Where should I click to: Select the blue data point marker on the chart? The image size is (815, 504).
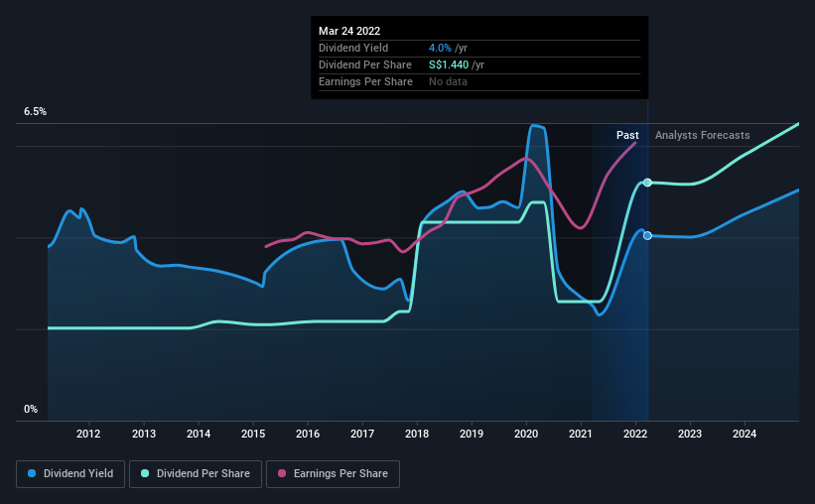(x=647, y=236)
